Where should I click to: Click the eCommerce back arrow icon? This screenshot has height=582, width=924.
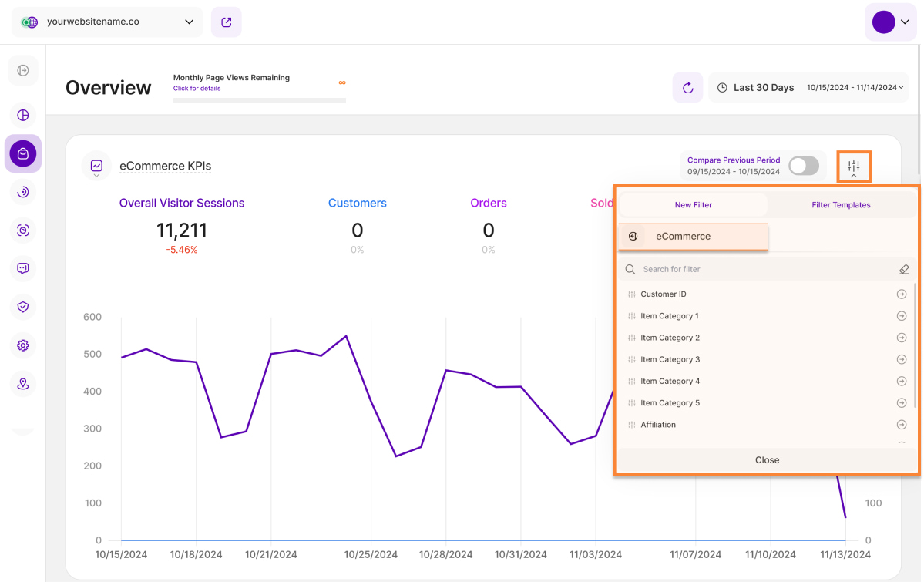[633, 237]
